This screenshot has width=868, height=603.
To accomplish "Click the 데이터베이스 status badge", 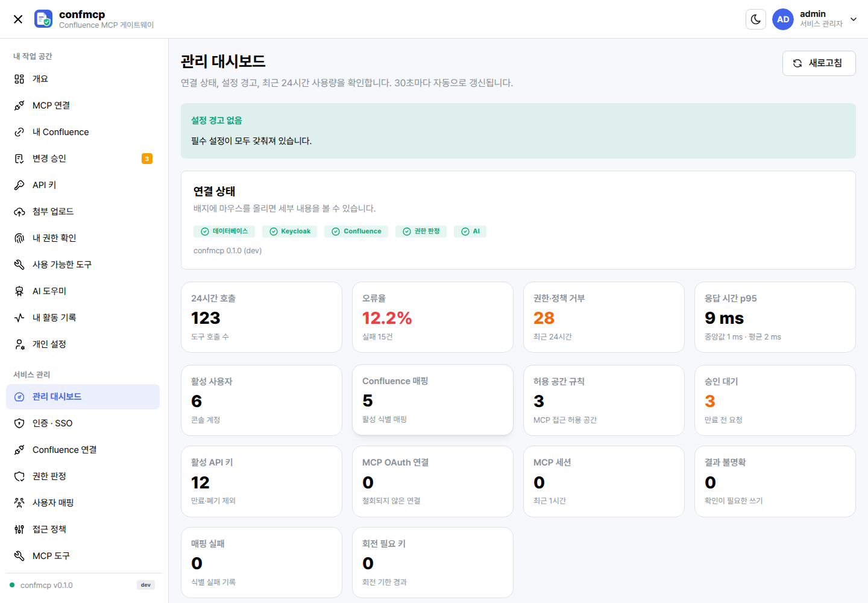I will point(224,232).
